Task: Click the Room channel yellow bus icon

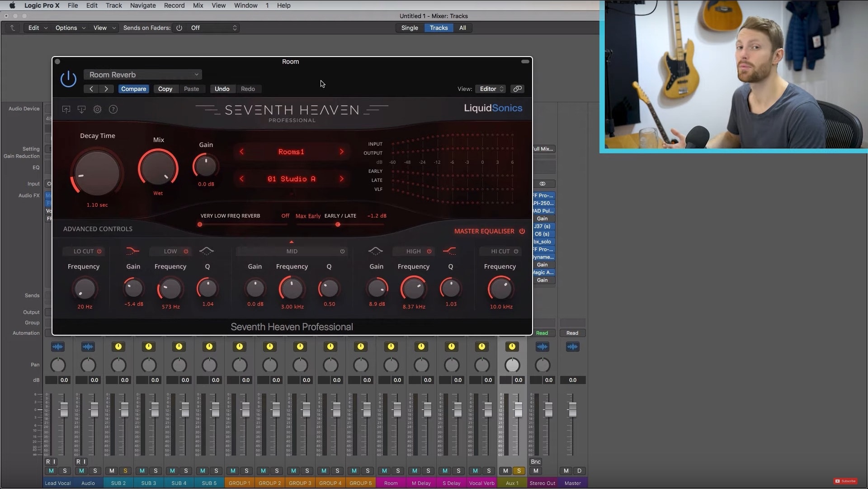Action: [x=391, y=347]
